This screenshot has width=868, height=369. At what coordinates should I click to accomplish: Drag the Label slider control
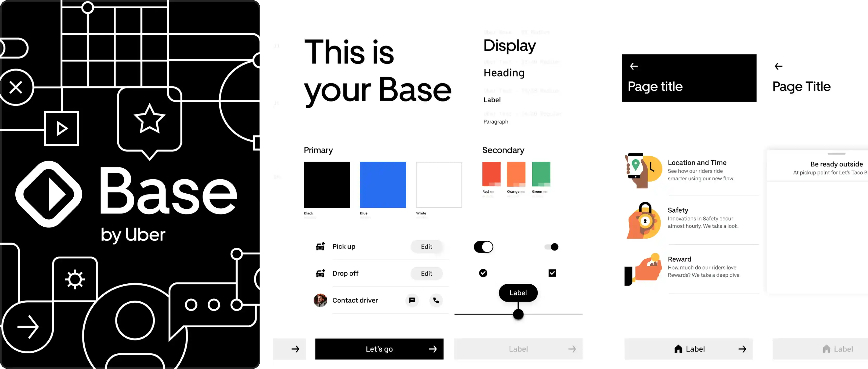[x=518, y=314]
